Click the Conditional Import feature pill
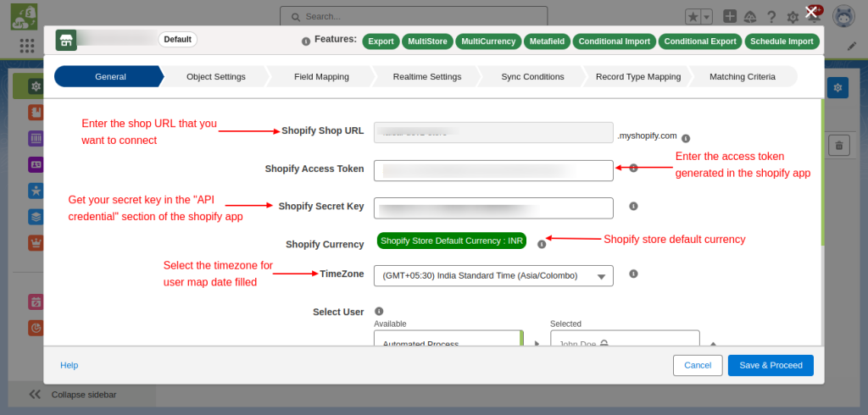This screenshot has width=868, height=415. coord(615,41)
